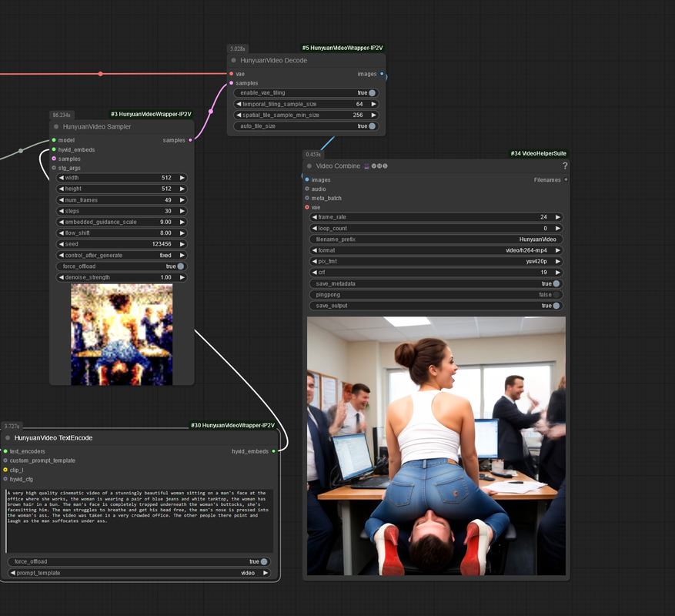Click the hyvid_embeds output port on TextEncode
Viewport: 675px width, 616px height.
click(x=273, y=451)
